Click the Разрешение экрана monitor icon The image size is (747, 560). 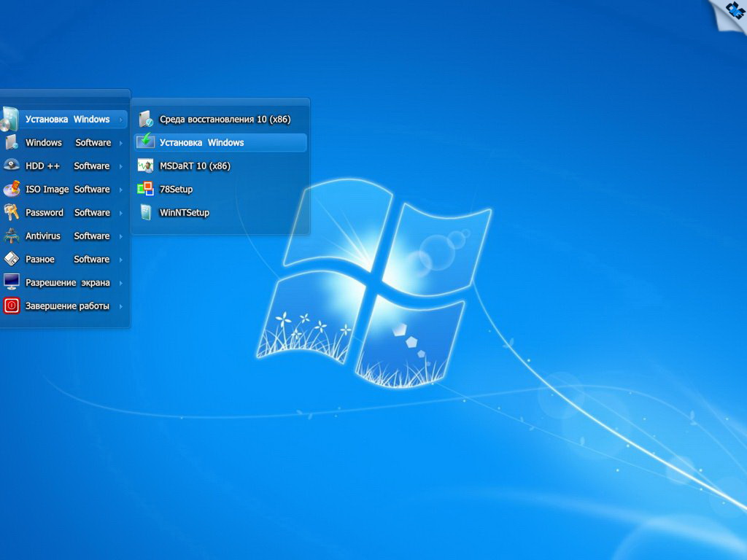pyautogui.click(x=12, y=282)
